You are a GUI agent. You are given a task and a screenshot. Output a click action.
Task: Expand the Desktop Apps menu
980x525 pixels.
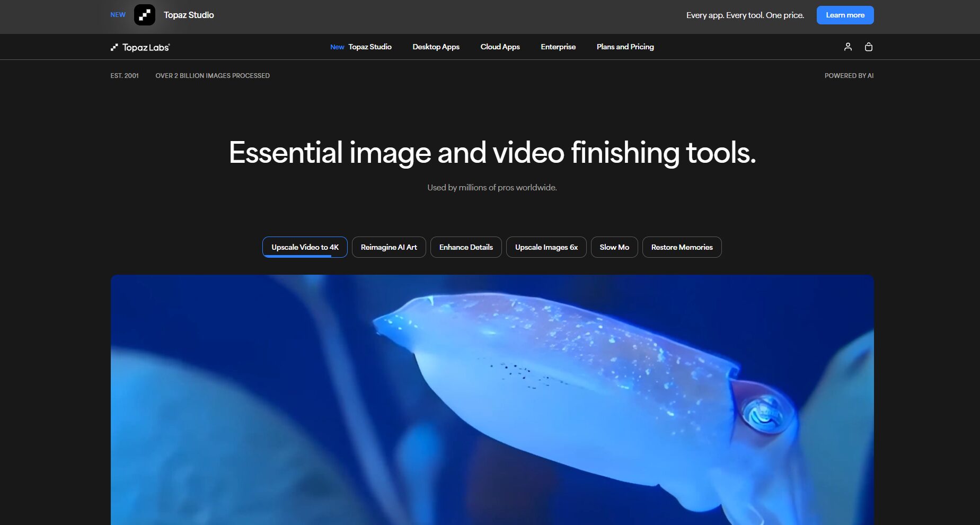tap(436, 47)
